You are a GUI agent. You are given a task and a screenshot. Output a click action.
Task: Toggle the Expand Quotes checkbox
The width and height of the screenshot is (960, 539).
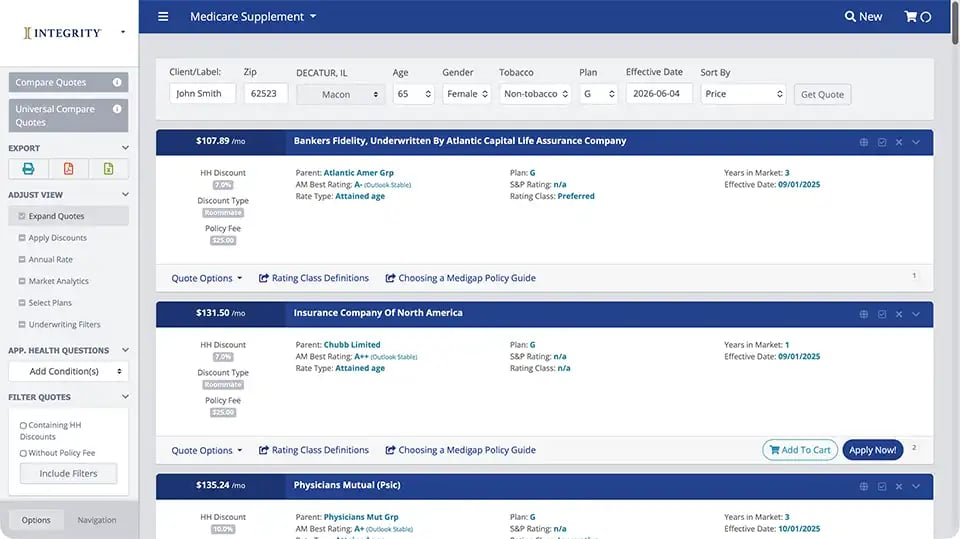pos(22,216)
